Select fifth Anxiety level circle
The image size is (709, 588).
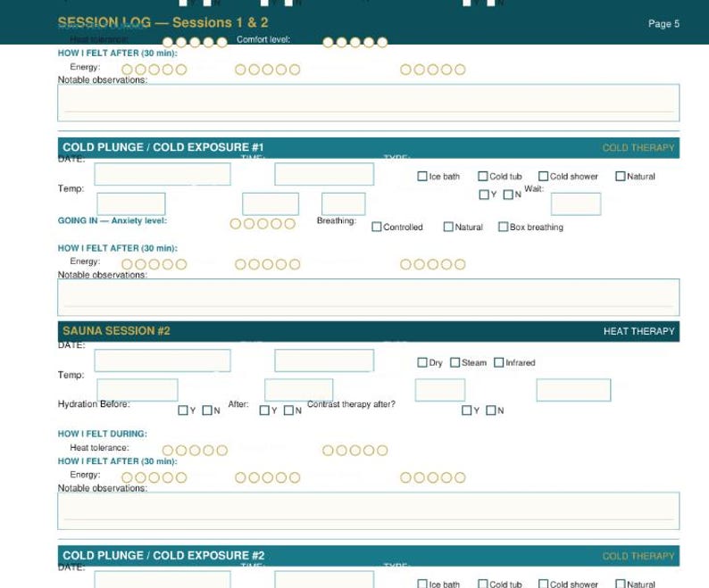coord(290,224)
